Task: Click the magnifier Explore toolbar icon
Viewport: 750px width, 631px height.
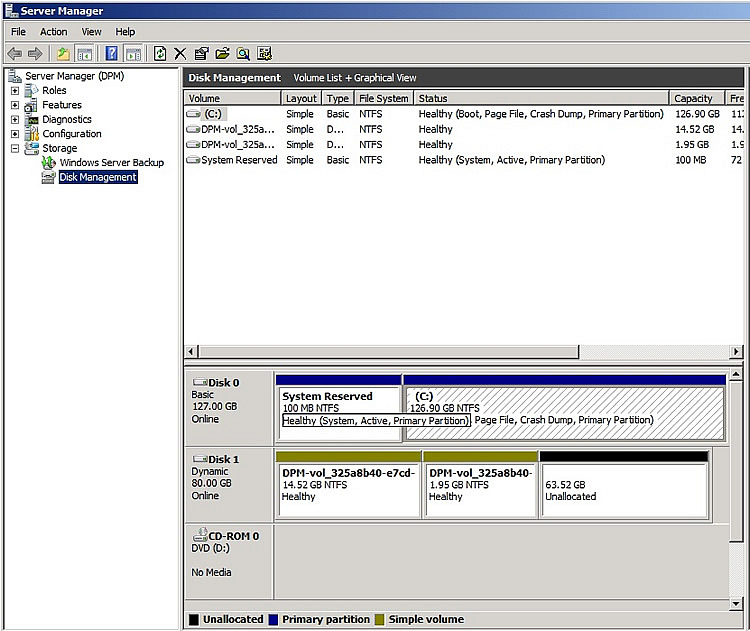Action: [x=243, y=53]
